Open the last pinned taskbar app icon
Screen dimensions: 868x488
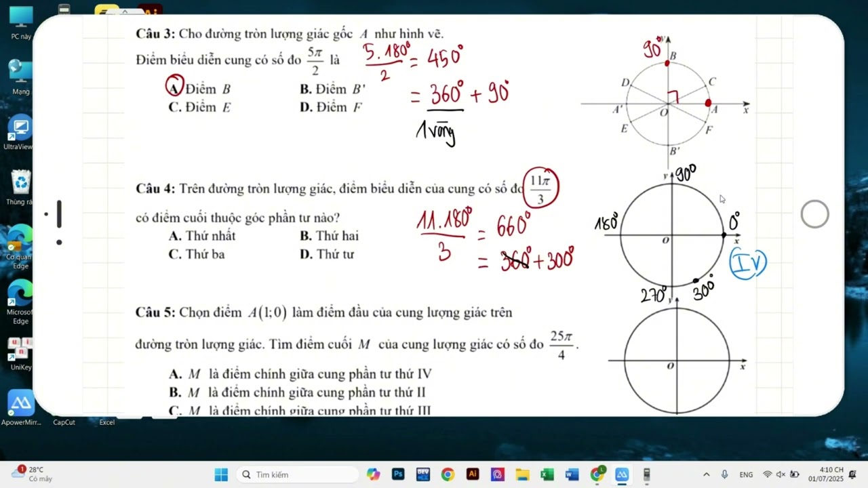click(x=647, y=474)
